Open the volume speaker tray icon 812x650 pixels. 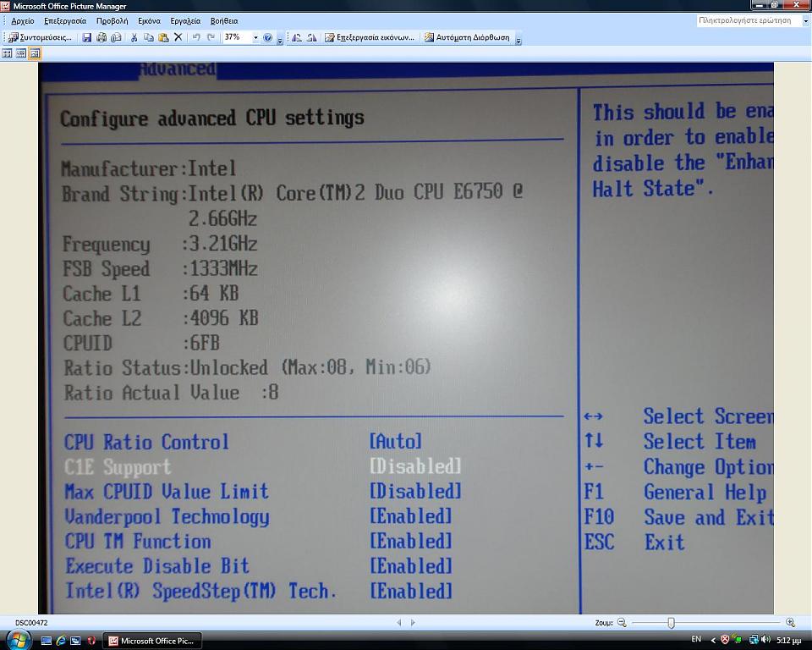[766, 640]
